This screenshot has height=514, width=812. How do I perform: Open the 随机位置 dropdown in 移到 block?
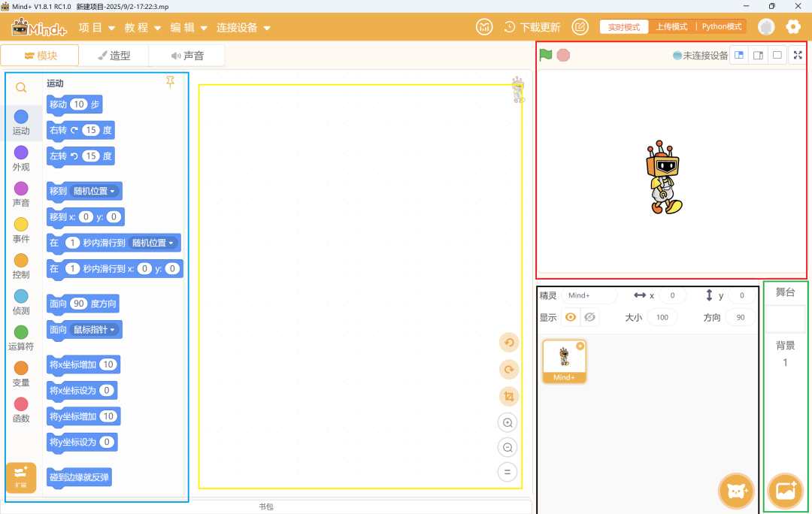[x=94, y=192]
